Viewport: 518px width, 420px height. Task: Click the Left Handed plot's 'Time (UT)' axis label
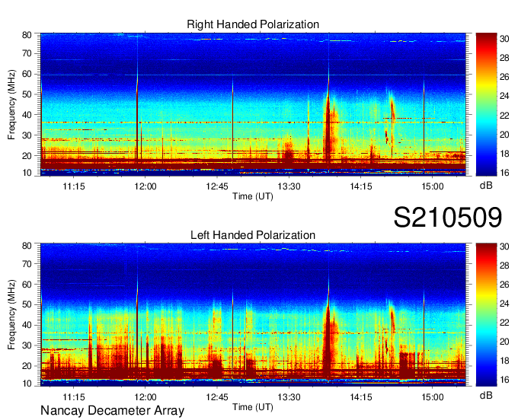coord(253,407)
